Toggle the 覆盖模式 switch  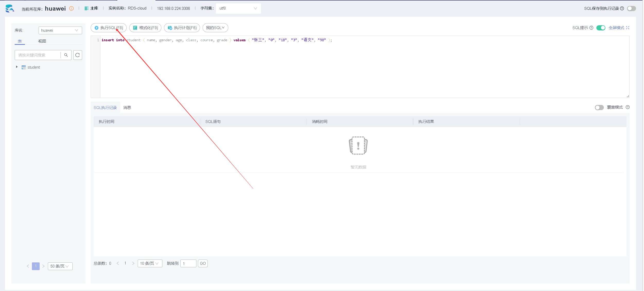(x=599, y=107)
